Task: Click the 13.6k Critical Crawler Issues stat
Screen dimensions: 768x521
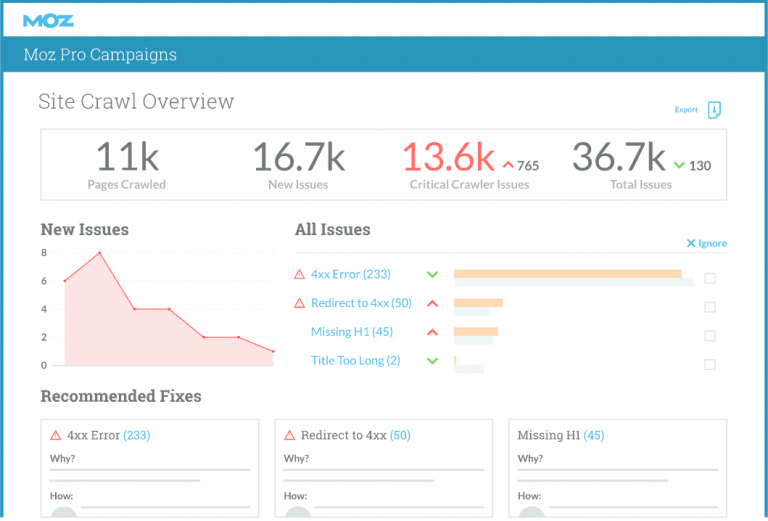Action: pos(470,166)
